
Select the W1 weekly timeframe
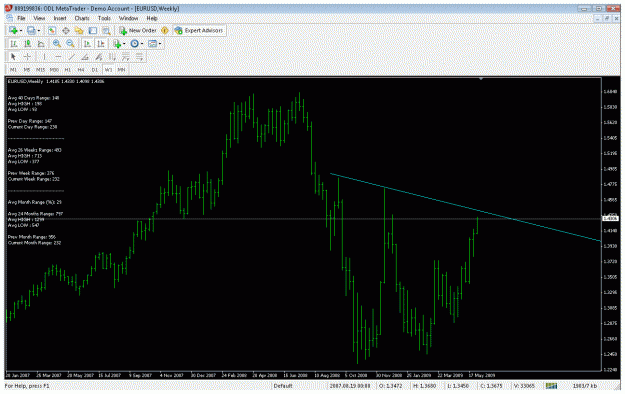pyautogui.click(x=108, y=70)
